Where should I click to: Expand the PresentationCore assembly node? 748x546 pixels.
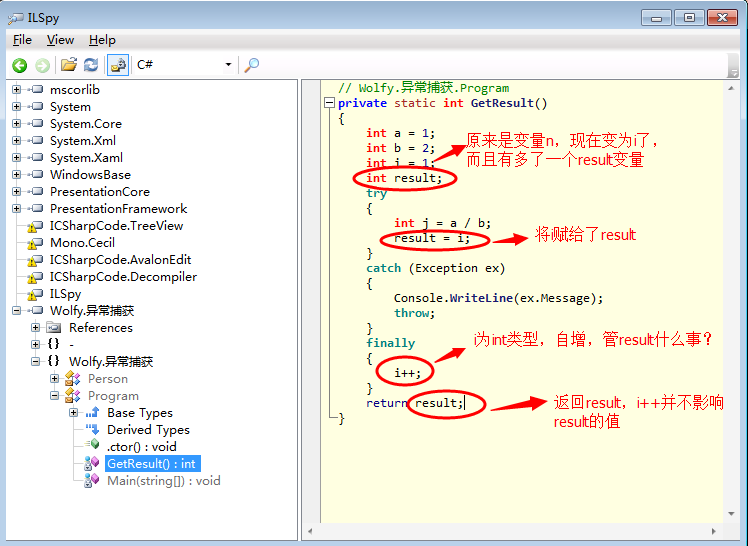(x=16, y=192)
